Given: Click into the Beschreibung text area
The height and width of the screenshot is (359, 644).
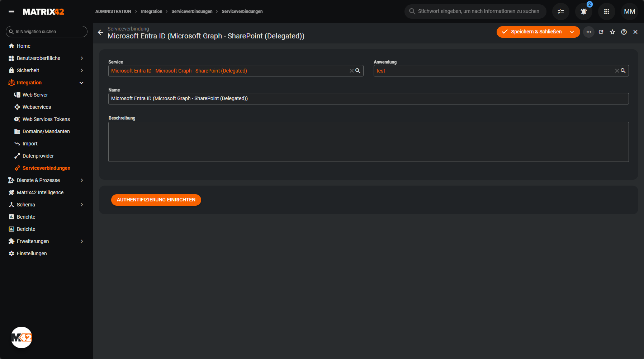Looking at the screenshot, I should tap(368, 142).
